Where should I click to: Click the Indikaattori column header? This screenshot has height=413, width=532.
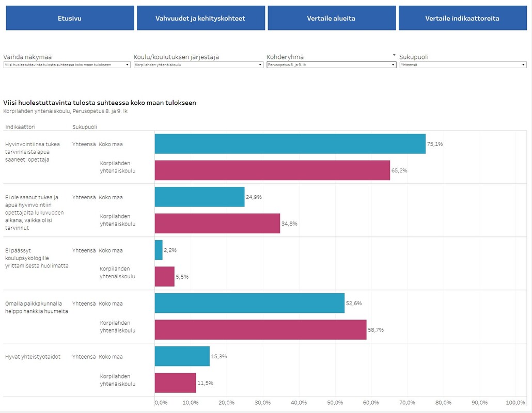point(21,126)
